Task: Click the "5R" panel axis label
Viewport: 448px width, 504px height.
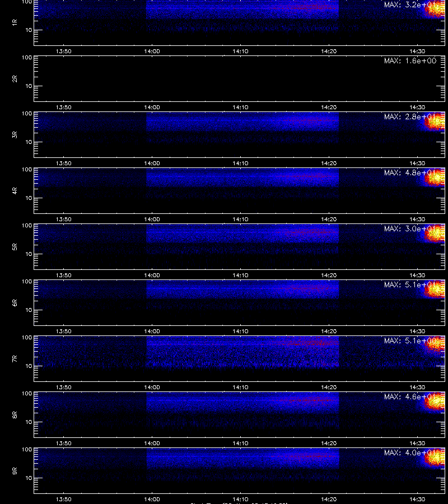Action: coord(15,247)
